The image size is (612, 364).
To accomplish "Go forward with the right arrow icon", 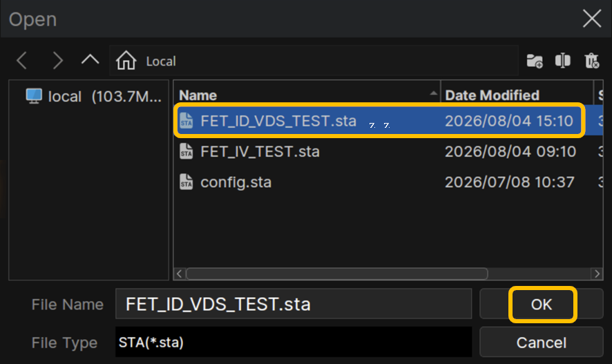I will (x=57, y=61).
